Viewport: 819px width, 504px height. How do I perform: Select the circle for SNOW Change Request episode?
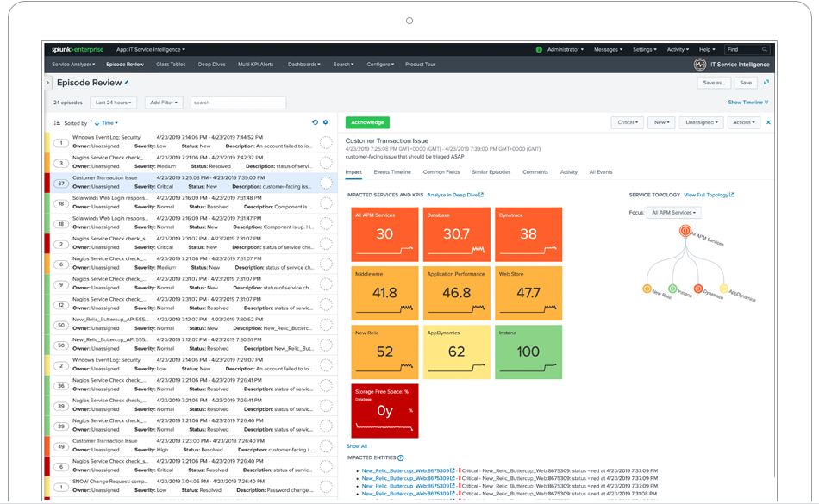[x=326, y=486]
